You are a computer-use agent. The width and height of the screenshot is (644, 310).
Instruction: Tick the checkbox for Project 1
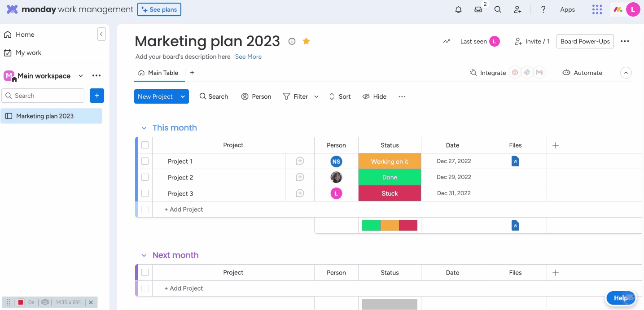[145, 161]
